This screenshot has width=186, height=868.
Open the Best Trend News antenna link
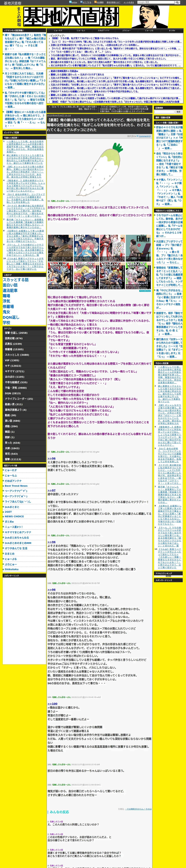tap(16, 486)
